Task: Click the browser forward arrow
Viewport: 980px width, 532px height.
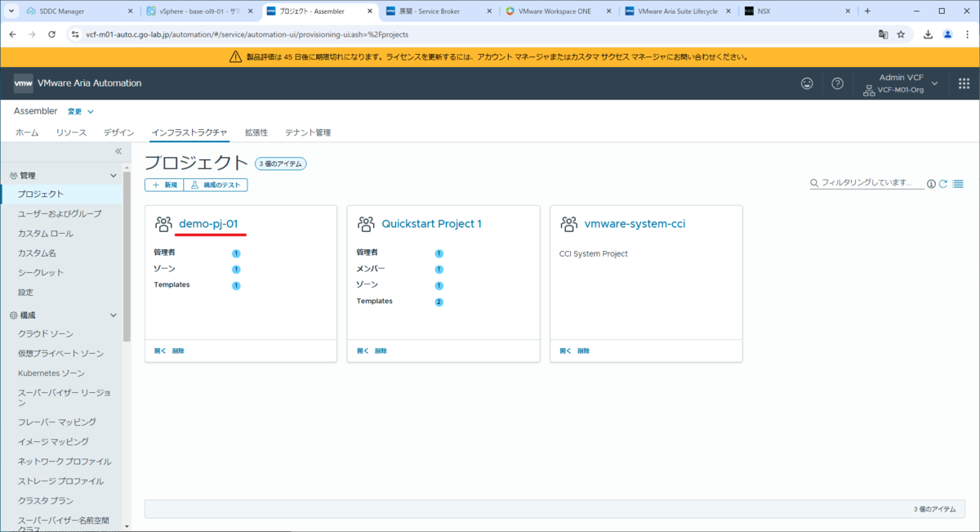Action: (33, 34)
